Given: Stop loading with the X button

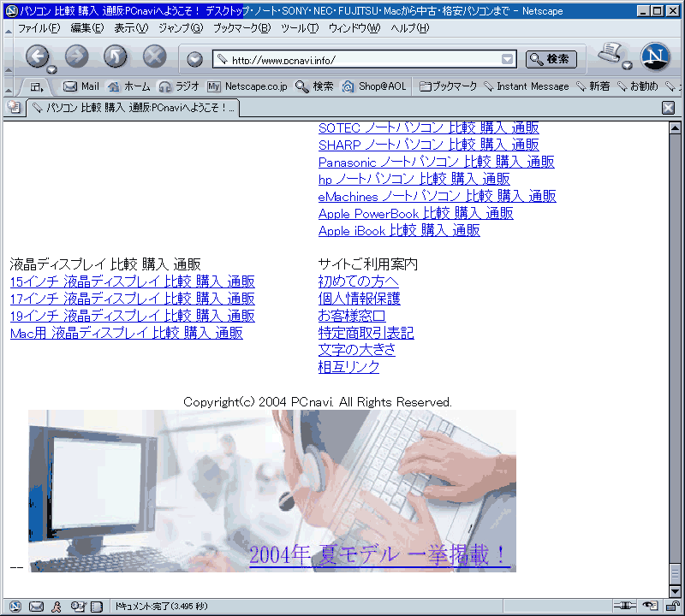Looking at the screenshot, I should coord(155,56).
